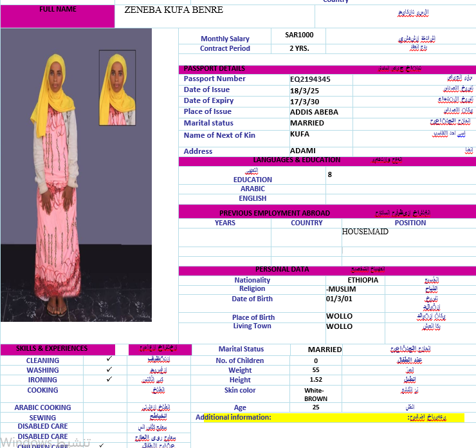Image resolution: width=476 pixels, height=448 pixels.
Task: Select the ARABIC language label
Action: click(x=253, y=189)
